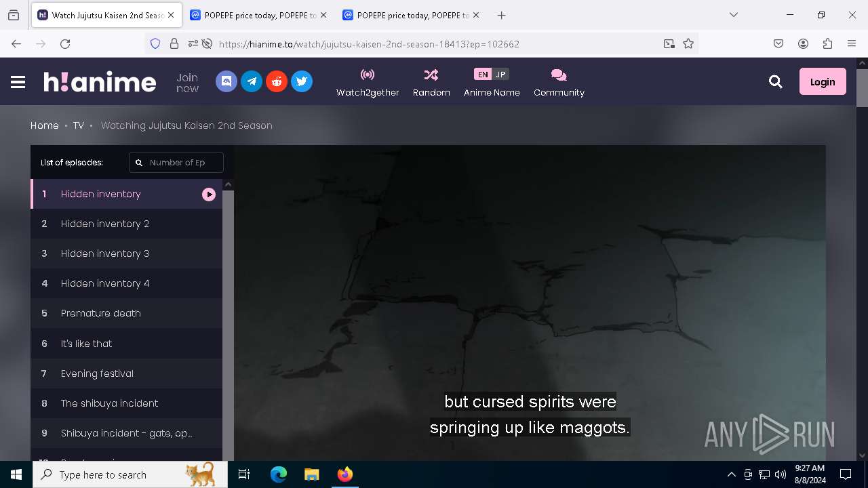The width and height of the screenshot is (868, 488).
Task: Click the site permissions icon in the address bar
Action: (x=193, y=43)
